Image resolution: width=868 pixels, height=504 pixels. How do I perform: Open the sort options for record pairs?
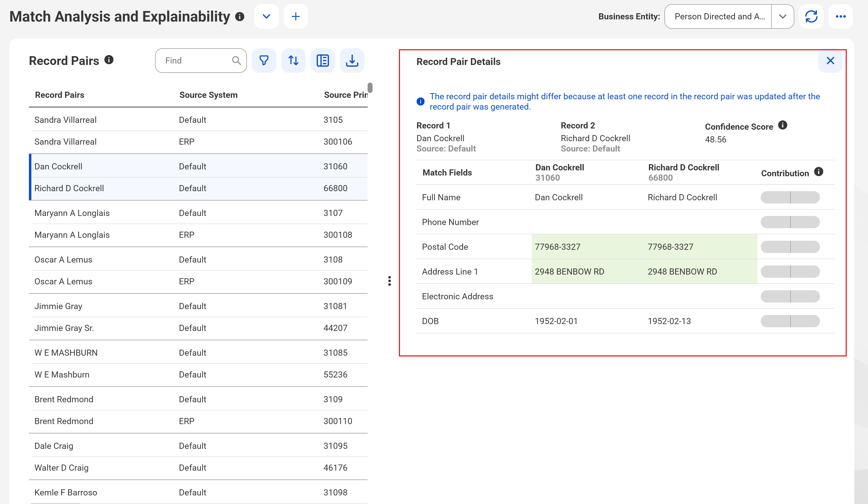293,61
